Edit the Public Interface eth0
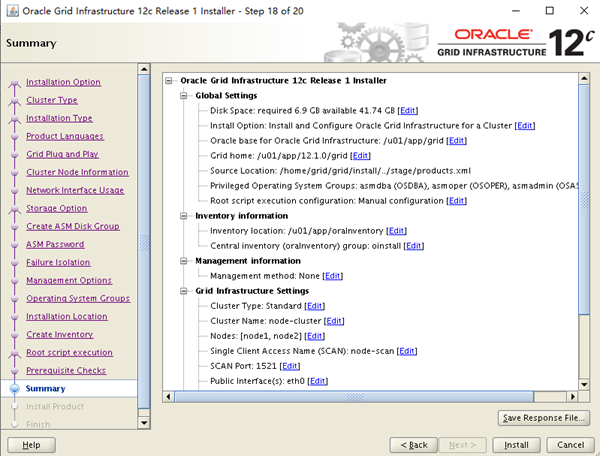 318,381
